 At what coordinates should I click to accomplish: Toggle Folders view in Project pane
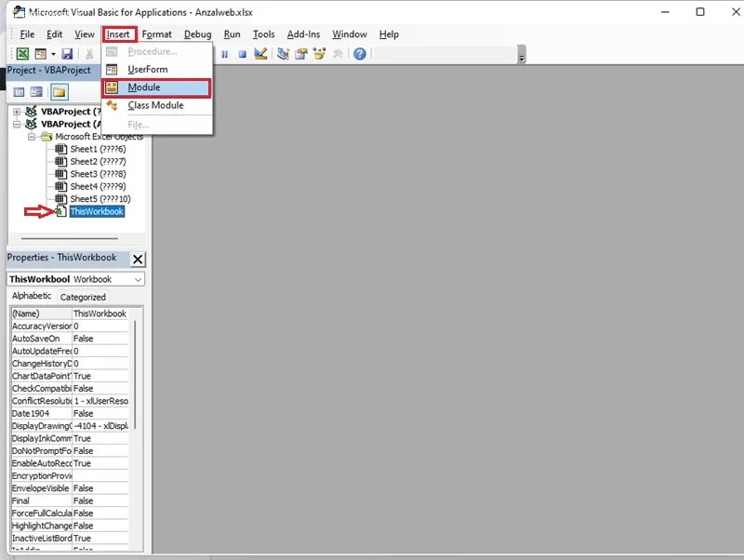click(60, 92)
